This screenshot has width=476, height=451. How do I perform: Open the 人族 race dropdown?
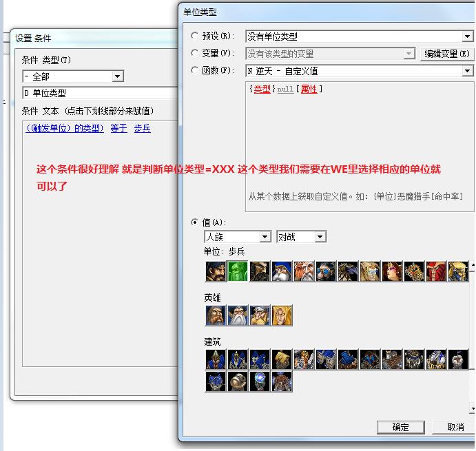coord(265,237)
